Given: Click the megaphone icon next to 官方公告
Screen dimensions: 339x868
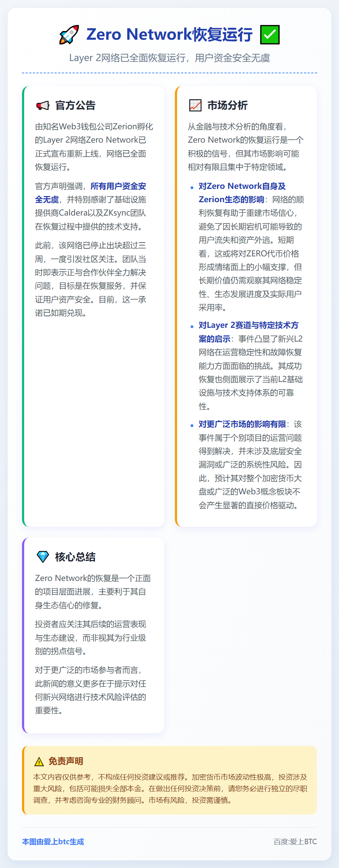Looking at the screenshot, I should tap(43, 105).
